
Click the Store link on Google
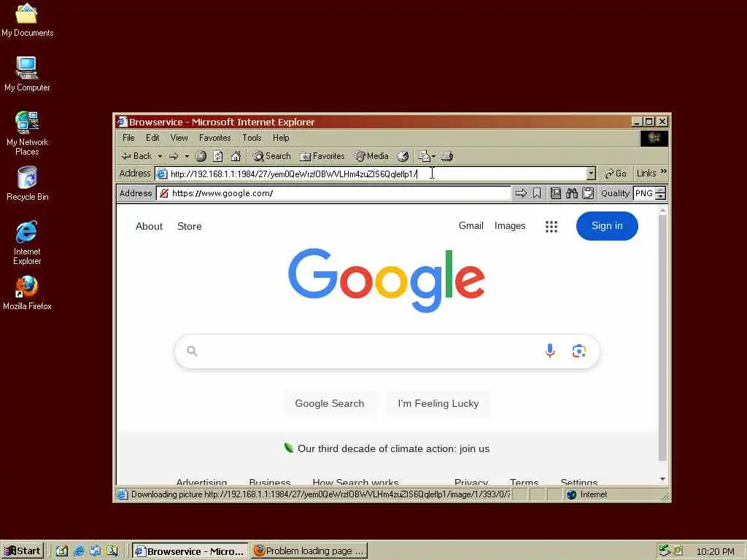(190, 227)
